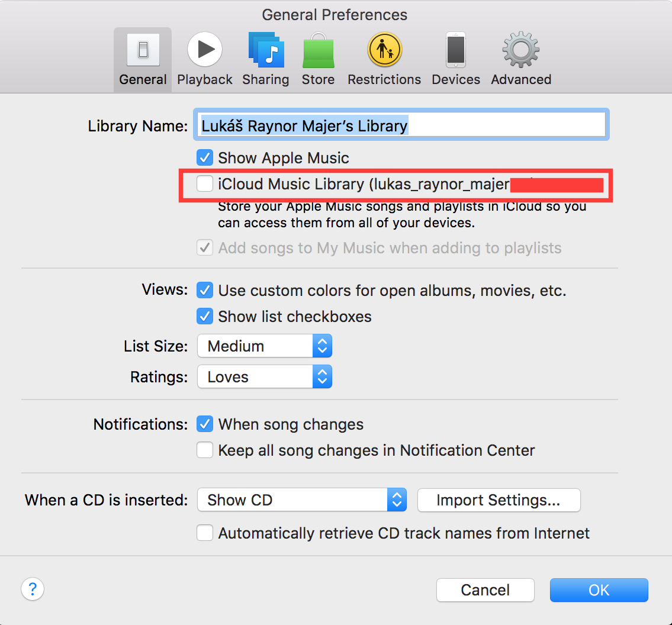The image size is (672, 625).
Task: Toggle Add songs to My Music option
Action: pos(205,247)
